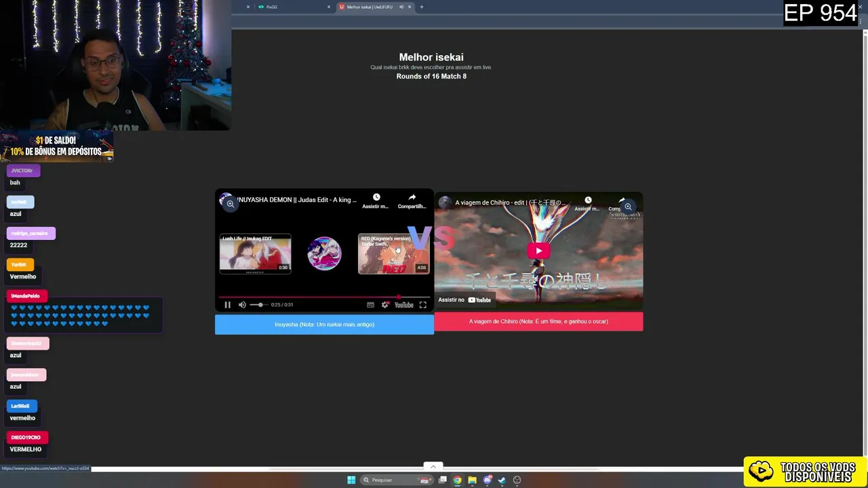Switch to the PixGG browser tab

(x=292, y=7)
